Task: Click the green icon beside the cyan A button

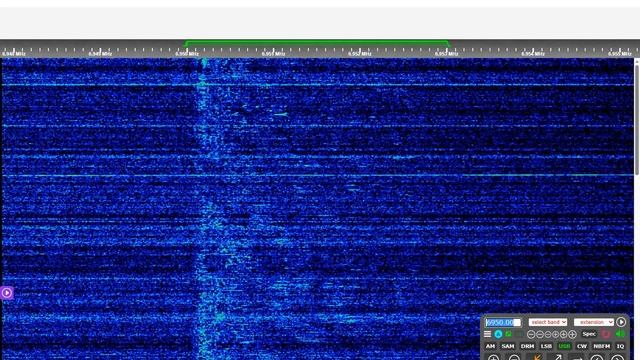Action: click(509, 334)
